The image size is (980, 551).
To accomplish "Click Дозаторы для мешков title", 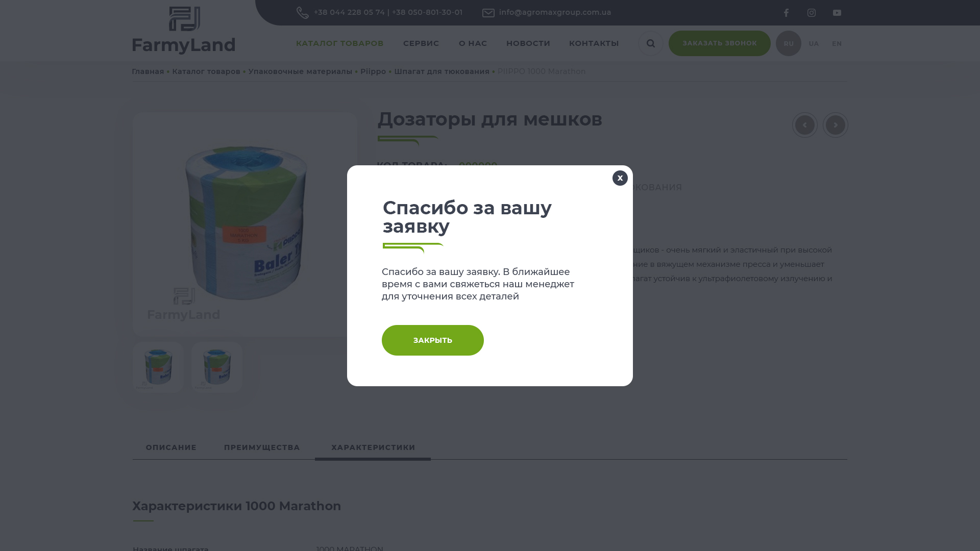I will (490, 119).
